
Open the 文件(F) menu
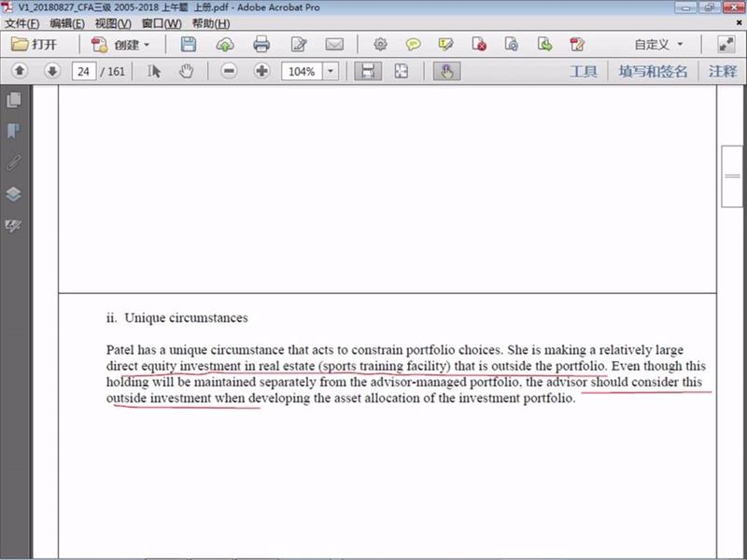pyautogui.click(x=21, y=22)
